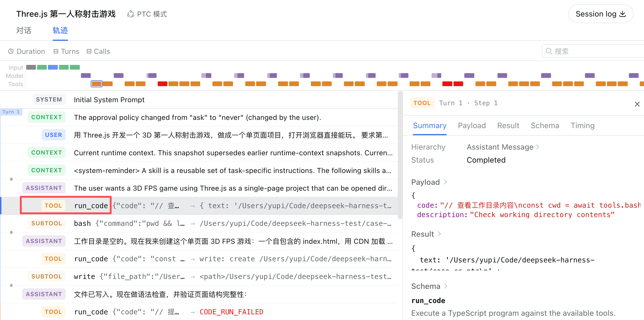Click the payload description: line
The height and width of the screenshot is (320, 644).
coord(516,215)
